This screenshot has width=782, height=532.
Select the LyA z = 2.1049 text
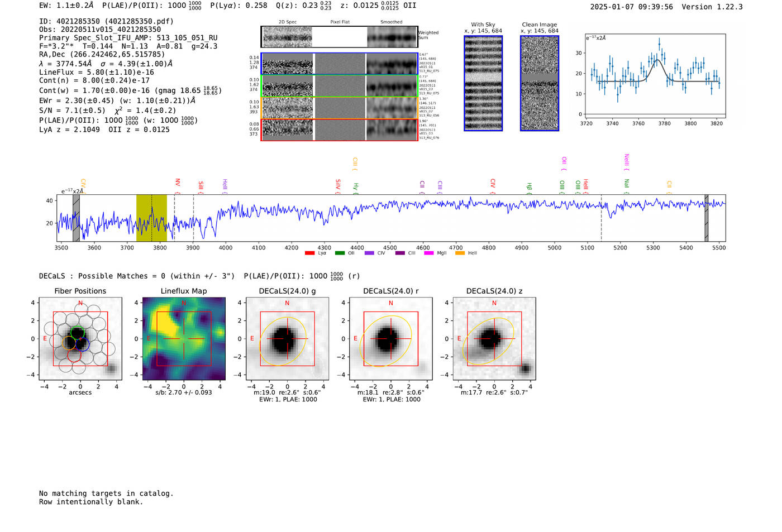point(70,130)
